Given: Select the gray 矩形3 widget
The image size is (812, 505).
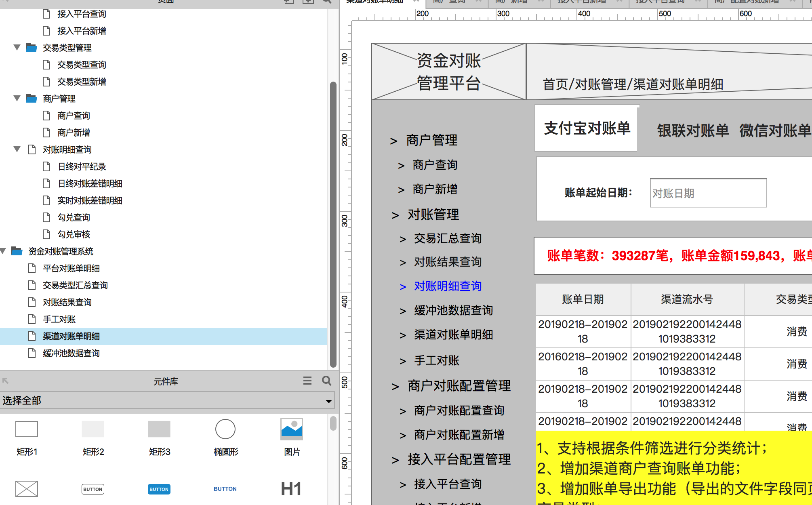Looking at the screenshot, I should (x=159, y=429).
